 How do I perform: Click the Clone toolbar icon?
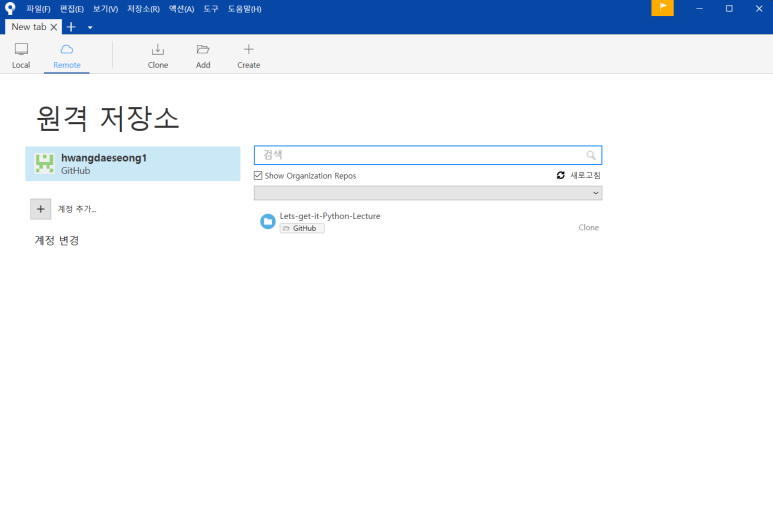158,49
